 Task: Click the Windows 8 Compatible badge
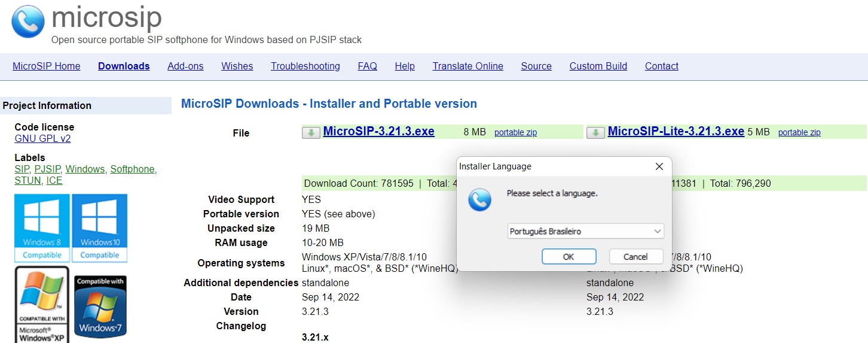coord(41,228)
